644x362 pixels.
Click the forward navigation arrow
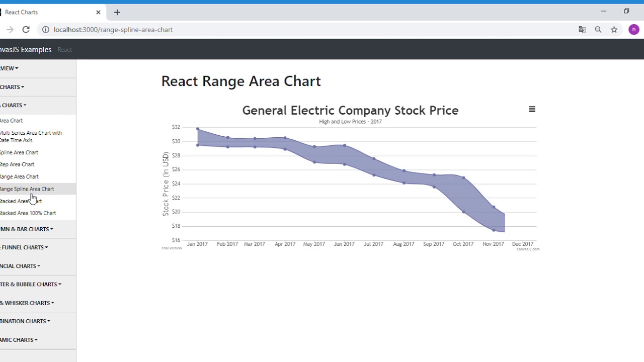pos(10,30)
